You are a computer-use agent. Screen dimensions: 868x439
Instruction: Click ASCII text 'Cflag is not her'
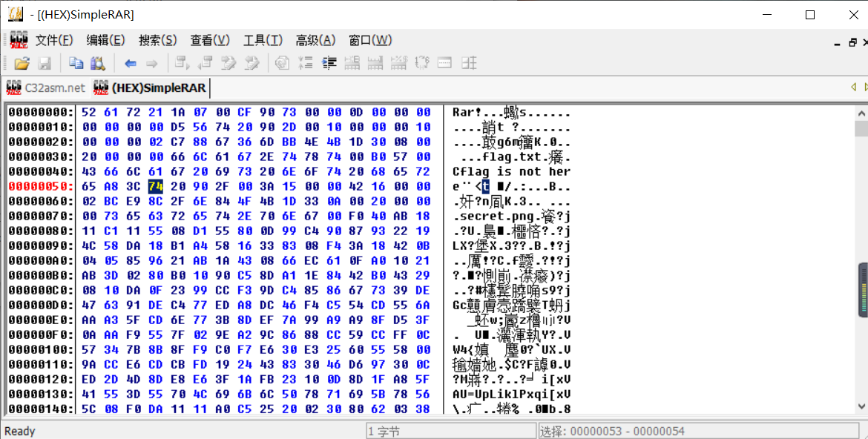tap(511, 171)
